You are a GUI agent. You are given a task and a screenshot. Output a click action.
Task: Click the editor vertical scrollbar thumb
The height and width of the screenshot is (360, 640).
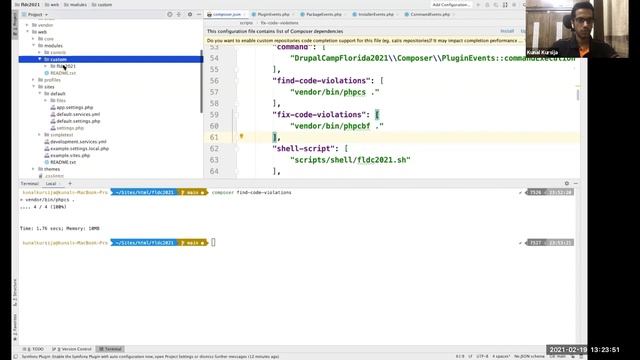(578, 95)
